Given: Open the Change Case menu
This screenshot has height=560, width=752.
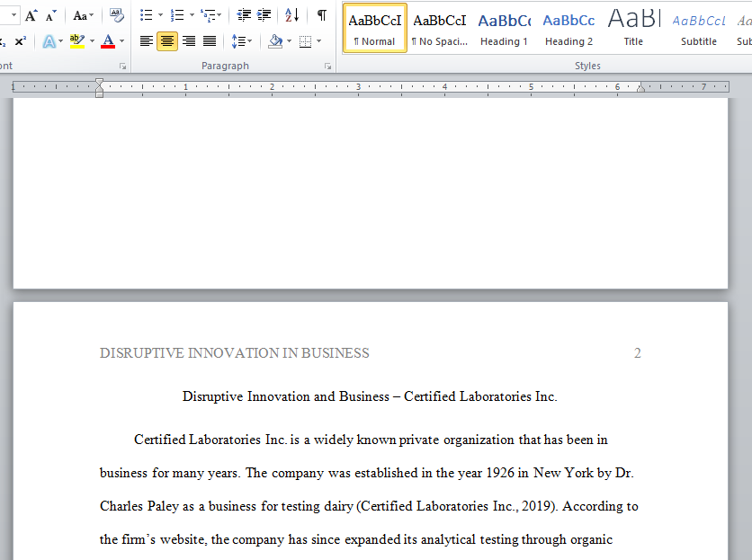Looking at the screenshot, I should click(x=83, y=16).
